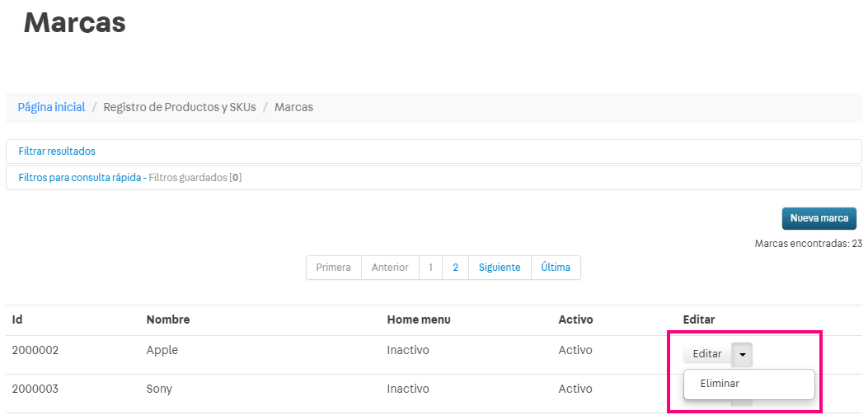Click Activo status in the Apple row
Viewport: 868px width, 415px height.
(x=575, y=350)
